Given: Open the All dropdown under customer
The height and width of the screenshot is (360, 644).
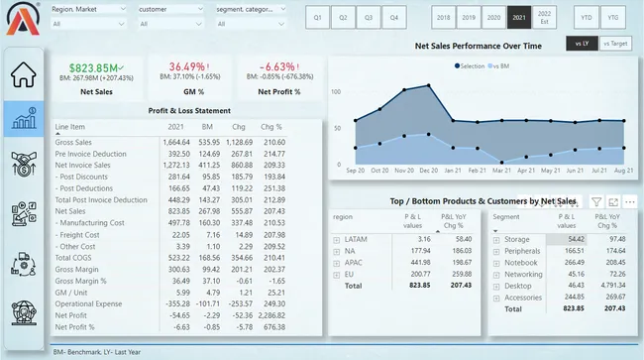Looking at the screenshot, I should coord(170,24).
